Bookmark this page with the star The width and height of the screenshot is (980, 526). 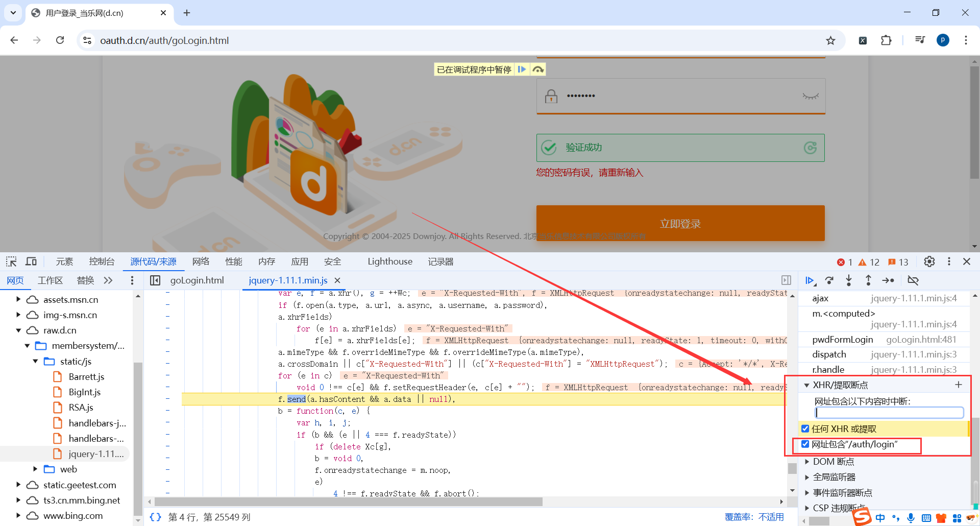tap(830, 40)
